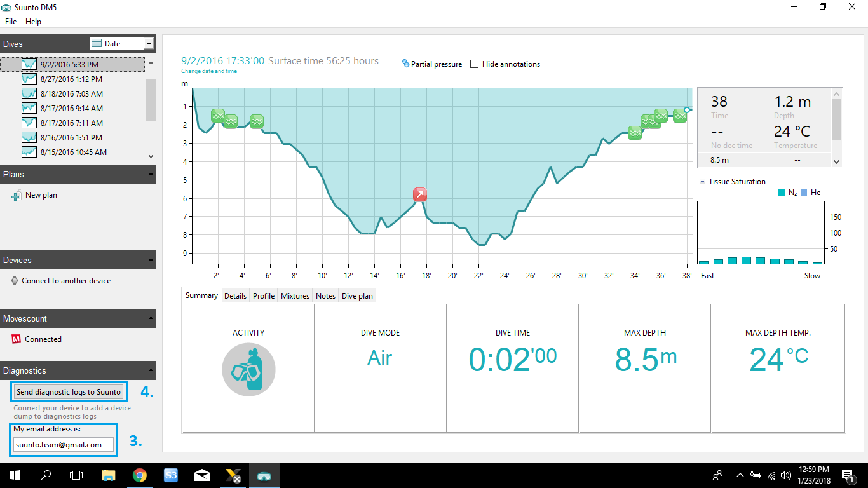Collapse the Diagnostics panel

pyautogui.click(x=151, y=370)
